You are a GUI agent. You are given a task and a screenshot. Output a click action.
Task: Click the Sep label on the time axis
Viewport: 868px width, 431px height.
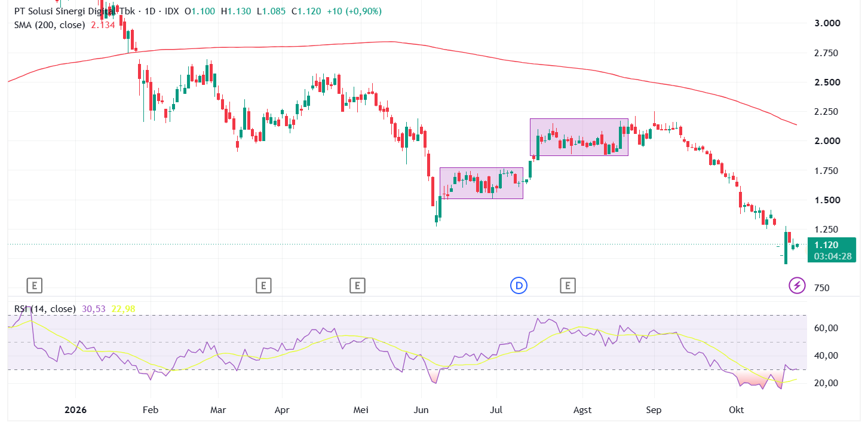[654, 410]
